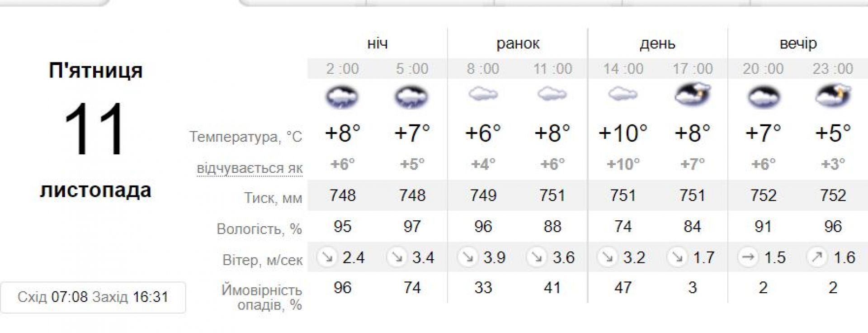Select the 'вечір' period header

[798, 43]
